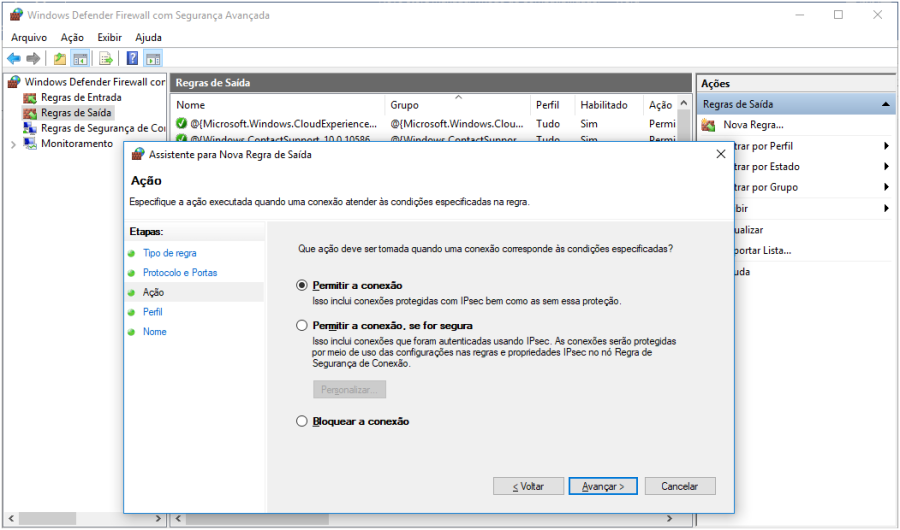This screenshot has width=900, height=530.
Task: Sort by the Ação column header
Action: pyautogui.click(x=660, y=105)
